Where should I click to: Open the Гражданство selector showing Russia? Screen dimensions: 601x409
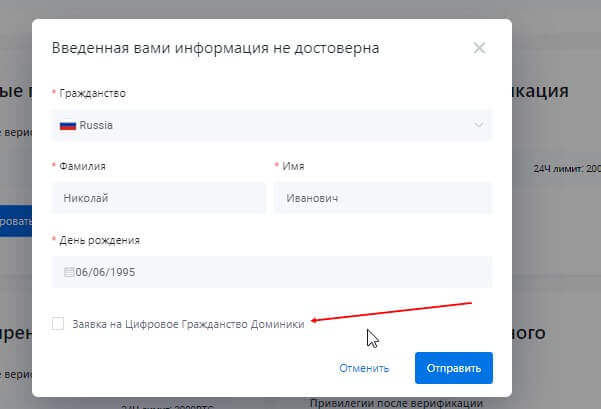[x=270, y=126]
